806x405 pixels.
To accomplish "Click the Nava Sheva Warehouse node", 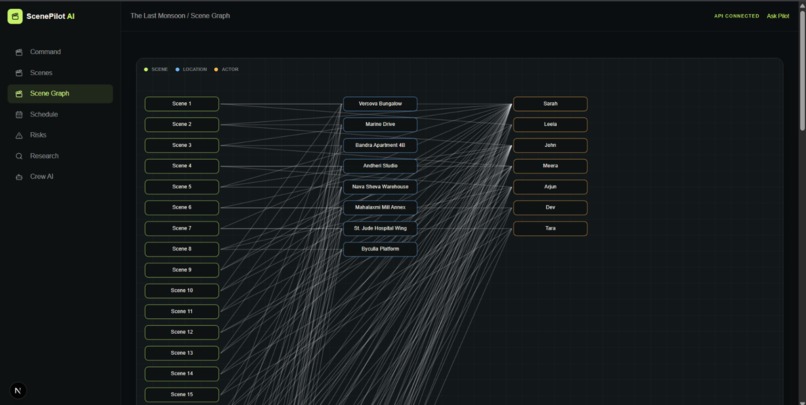I will pyautogui.click(x=380, y=187).
